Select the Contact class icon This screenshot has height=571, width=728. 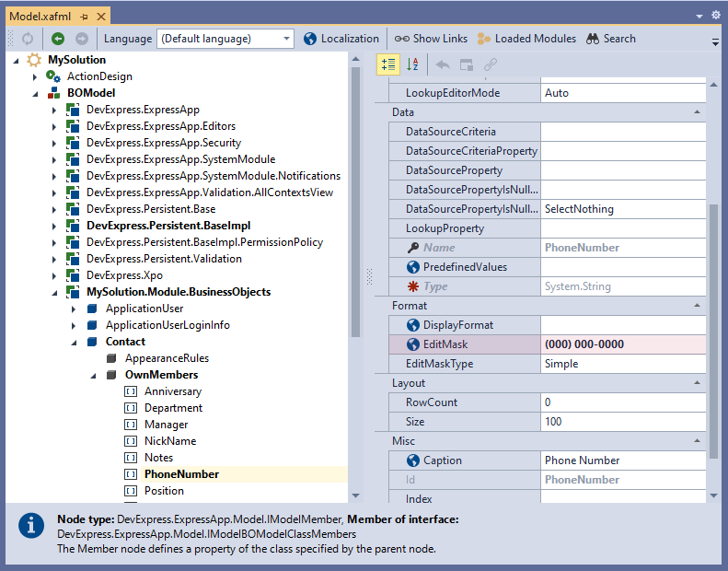[x=92, y=342]
